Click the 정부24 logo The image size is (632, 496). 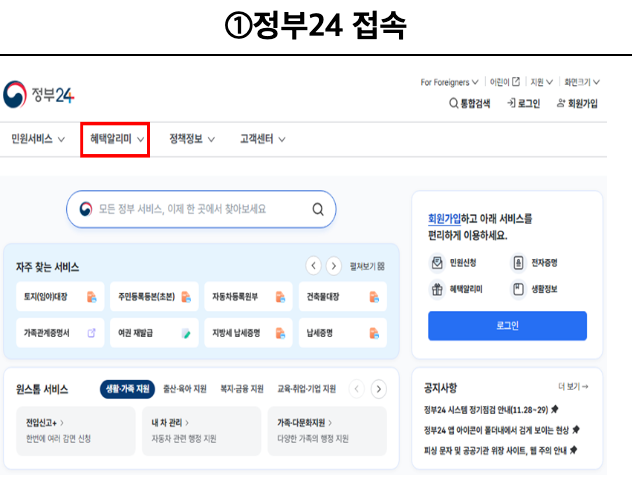[x=39, y=95]
